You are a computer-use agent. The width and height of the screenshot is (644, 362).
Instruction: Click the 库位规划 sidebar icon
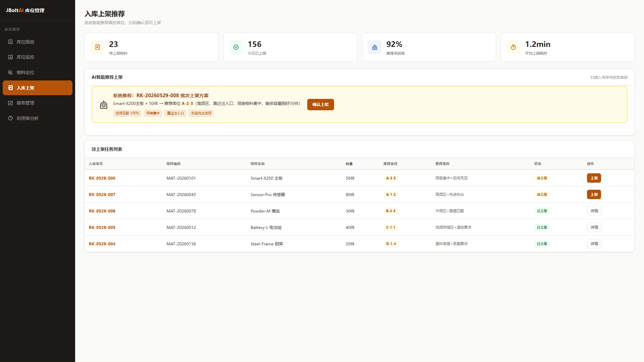[10, 42]
